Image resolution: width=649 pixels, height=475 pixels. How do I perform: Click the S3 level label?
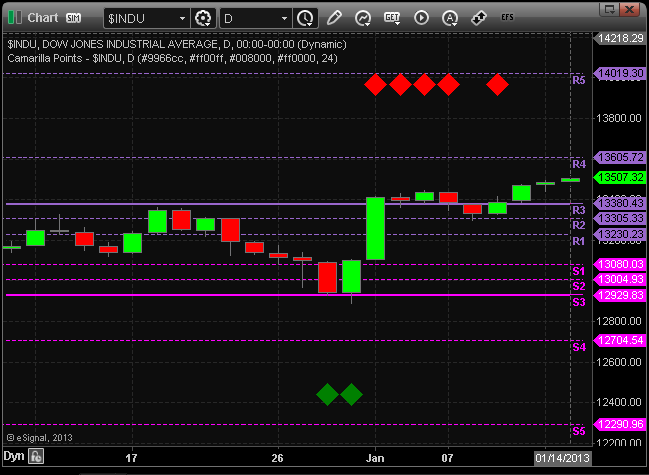click(x=579, y=302)
